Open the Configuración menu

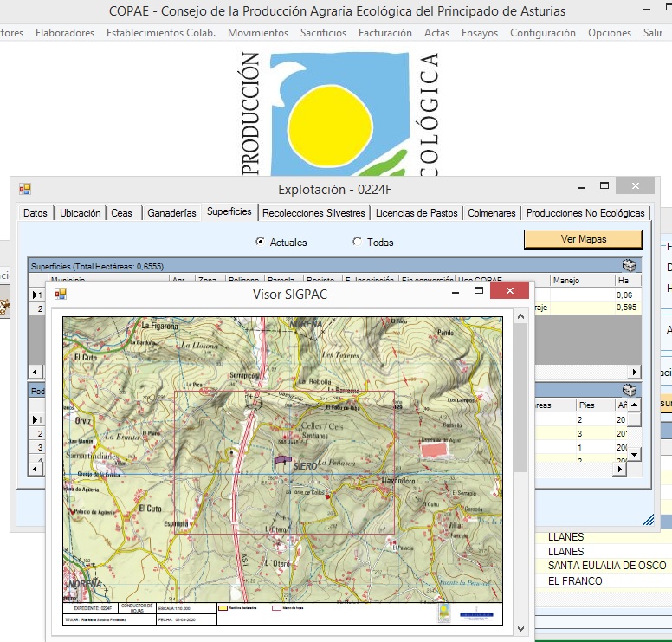pyautogui.click(x=542, y=33)
